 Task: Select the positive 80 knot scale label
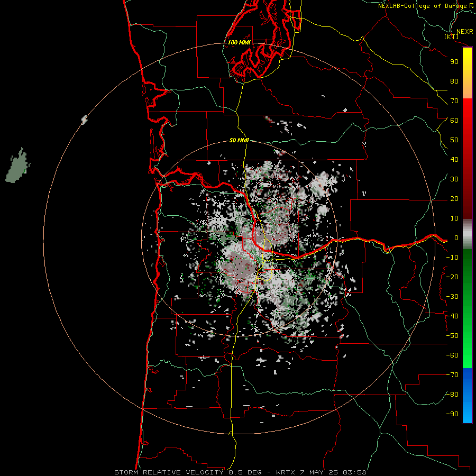[x=454, y=81]
